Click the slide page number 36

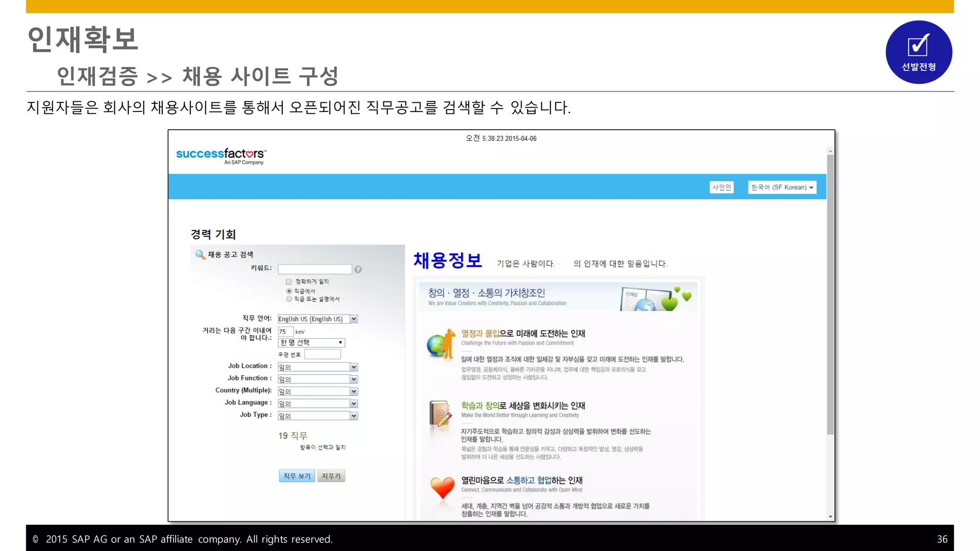tap(942, 539)
